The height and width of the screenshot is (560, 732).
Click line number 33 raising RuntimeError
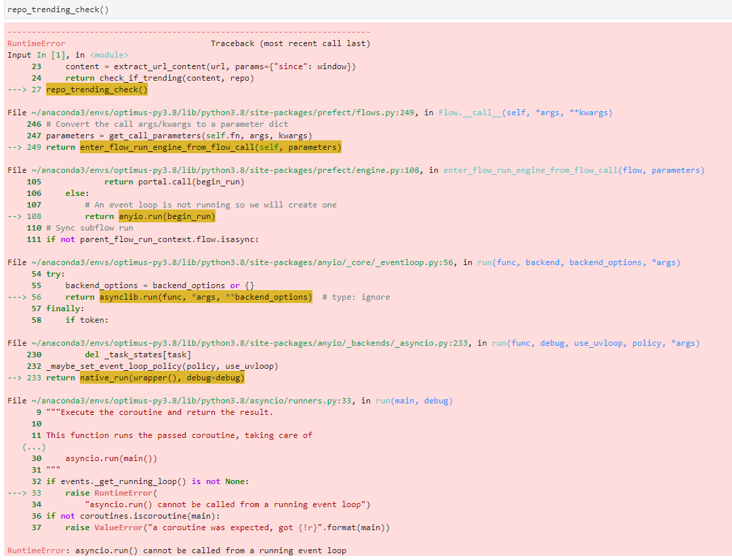click(x=35, y=492)
